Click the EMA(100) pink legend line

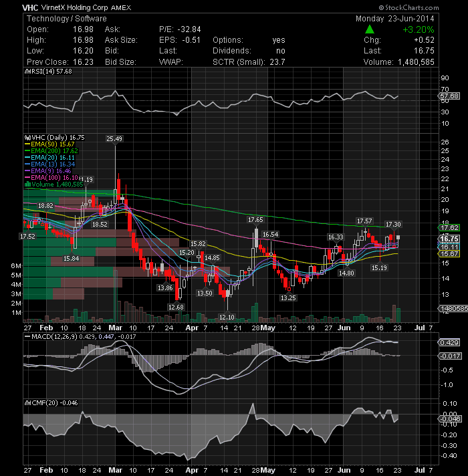pos(27,178)
